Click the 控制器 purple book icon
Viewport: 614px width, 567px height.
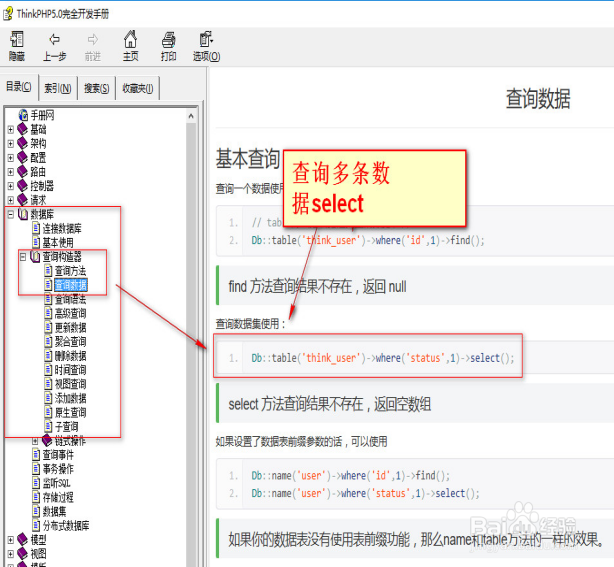23,186
